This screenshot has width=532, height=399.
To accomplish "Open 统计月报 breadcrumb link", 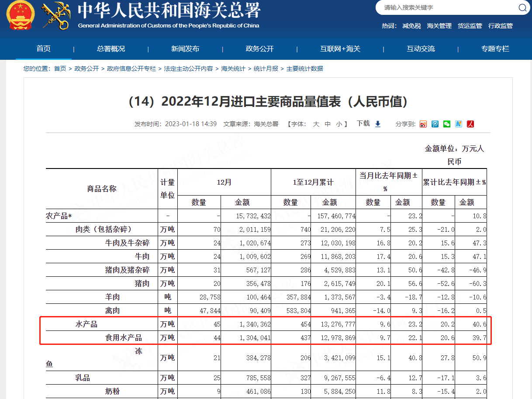I will coord(266,69).
